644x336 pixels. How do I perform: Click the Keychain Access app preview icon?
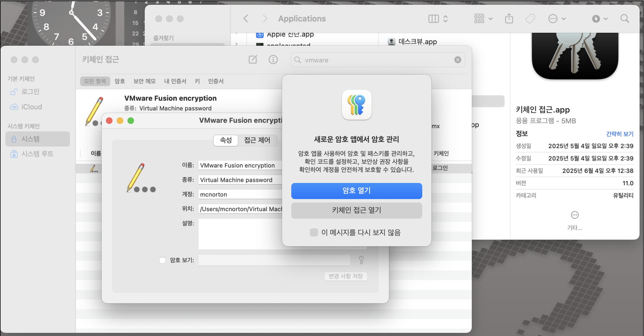click(x=574, y=56)
